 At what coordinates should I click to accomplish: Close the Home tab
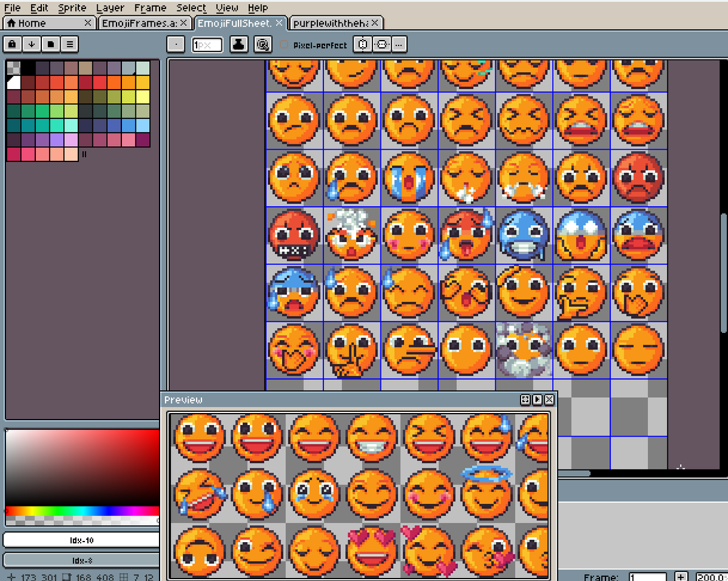88,22
